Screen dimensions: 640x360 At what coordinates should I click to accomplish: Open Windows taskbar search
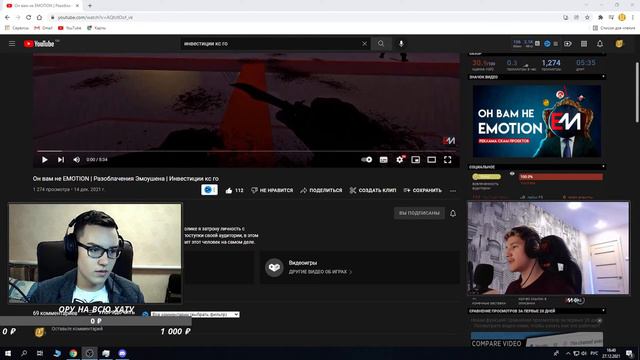coord(24,353)
